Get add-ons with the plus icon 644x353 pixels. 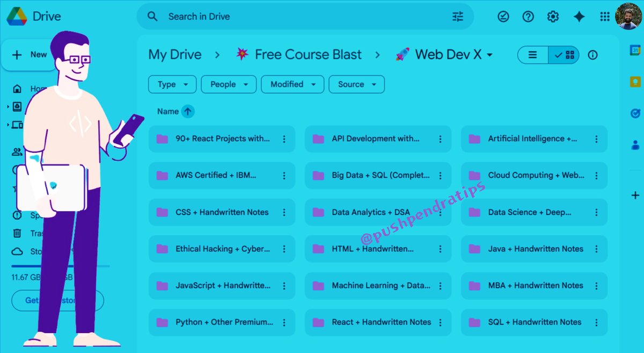[635, 194]
